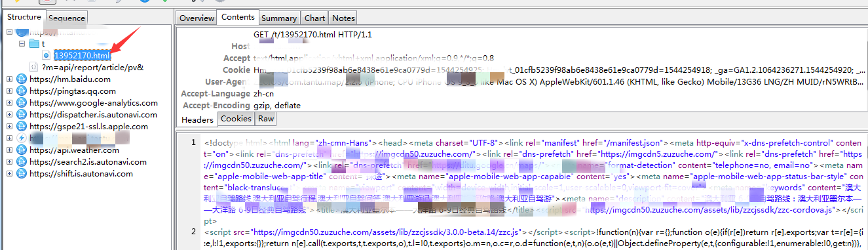Click the globe icon beside hm.baidu.com
Viewport: 868px width, 250px height.
(x=22, y=79)
